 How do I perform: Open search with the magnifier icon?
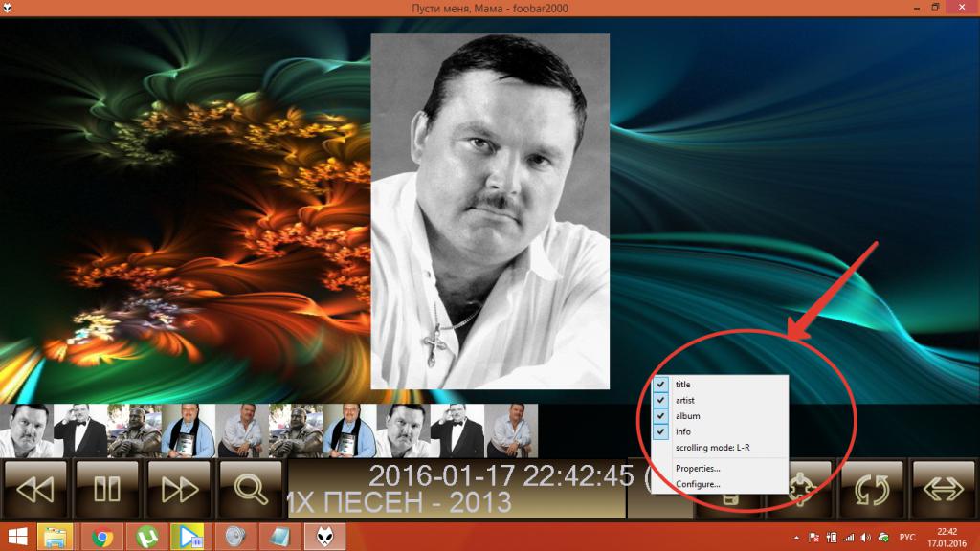(251, 489)
